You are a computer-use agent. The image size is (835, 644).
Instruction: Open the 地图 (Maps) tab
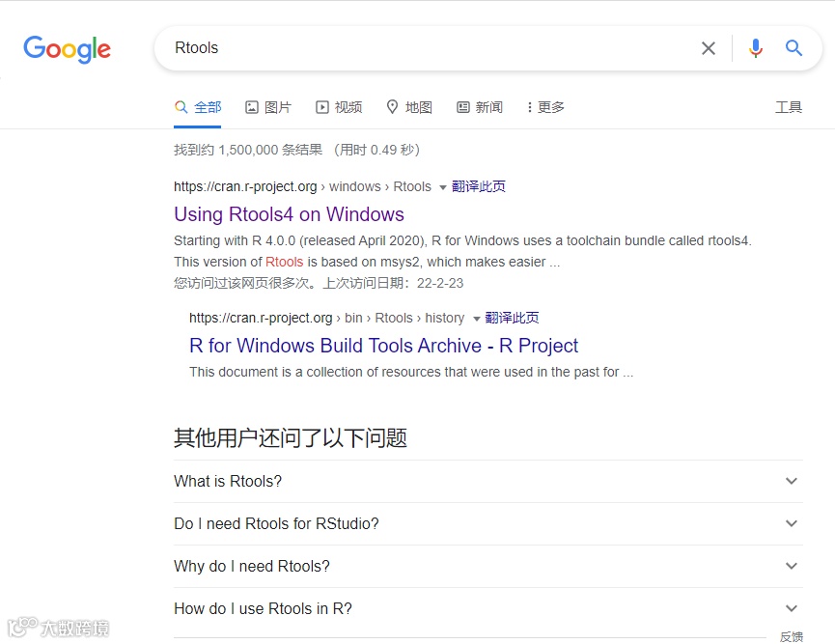409,107
